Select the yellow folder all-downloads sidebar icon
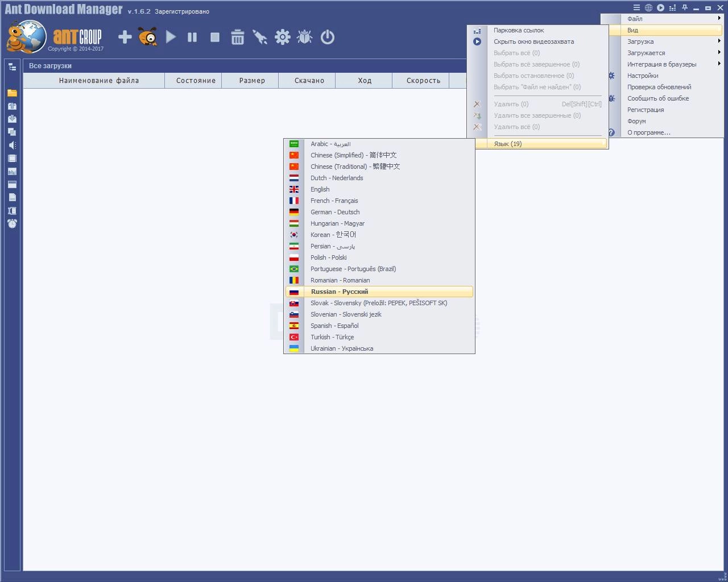This screenshot has width=728, height=582. [12, 93]
